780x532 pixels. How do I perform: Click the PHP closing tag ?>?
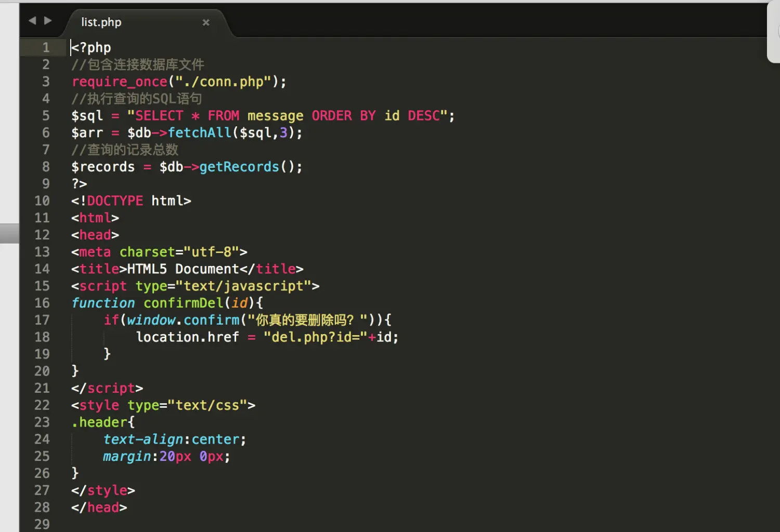coord(80,184)
